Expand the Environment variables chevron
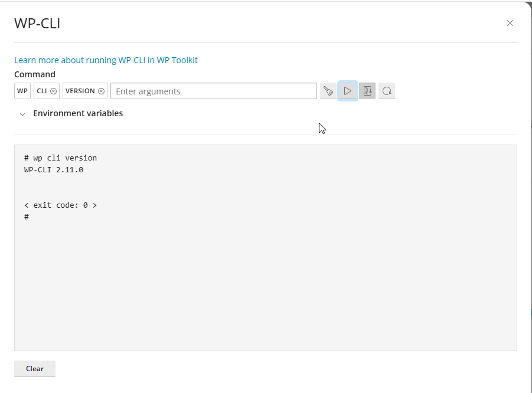Viewport: 532px width, 393px height. (x=22, y=114)
